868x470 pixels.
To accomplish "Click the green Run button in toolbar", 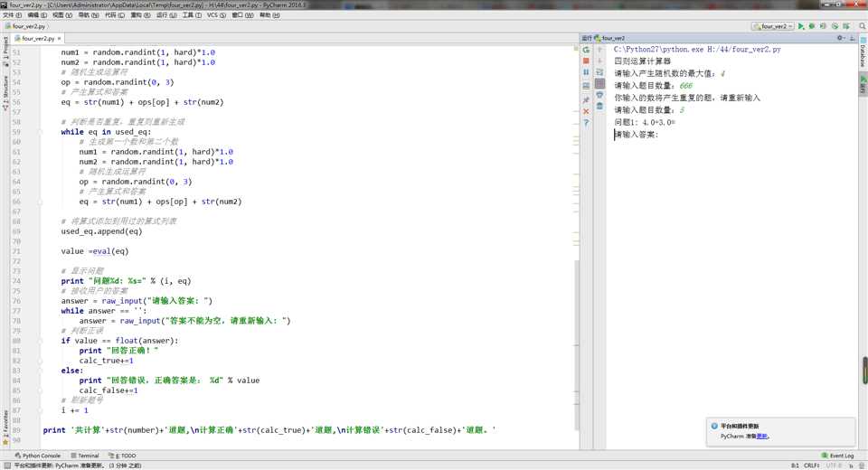I will click(x=801, y=26).
